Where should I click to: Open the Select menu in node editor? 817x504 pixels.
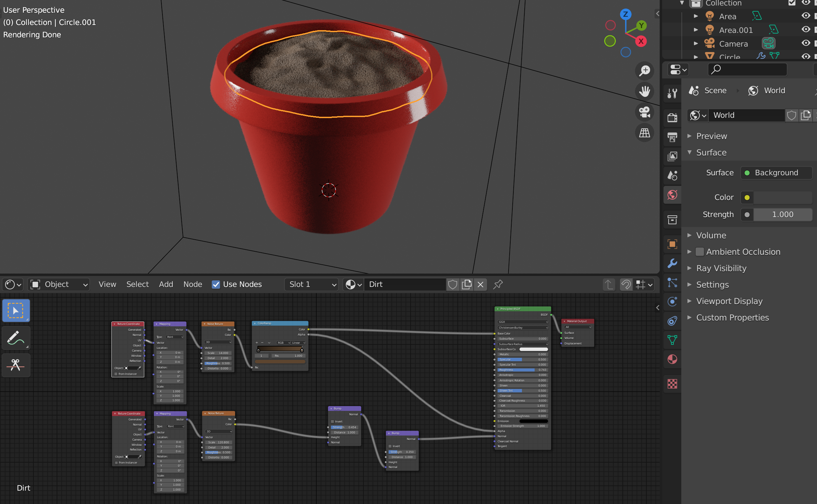pyautogui.click(x=137, y=285)
